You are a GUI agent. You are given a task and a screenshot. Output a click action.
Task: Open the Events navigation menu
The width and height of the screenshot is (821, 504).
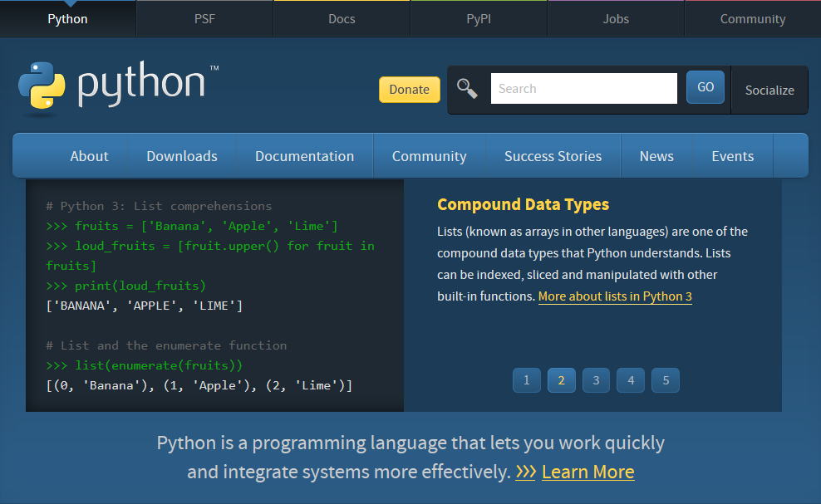733,156
